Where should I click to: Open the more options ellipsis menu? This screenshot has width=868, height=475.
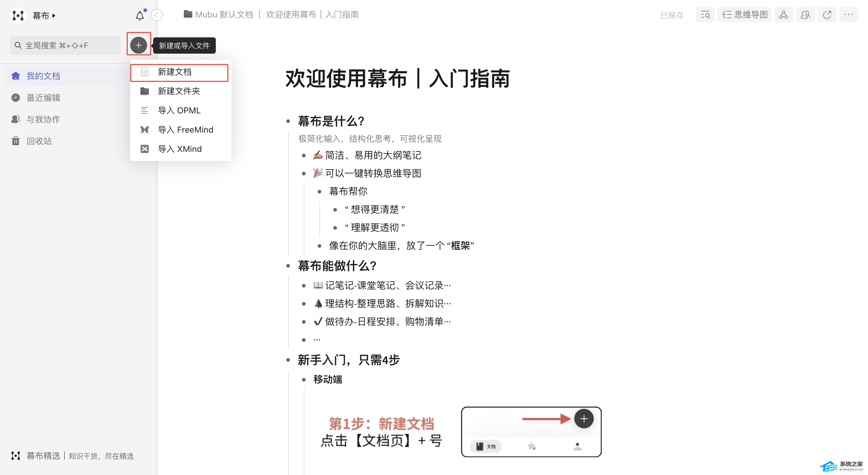click(x=848, y=15)
